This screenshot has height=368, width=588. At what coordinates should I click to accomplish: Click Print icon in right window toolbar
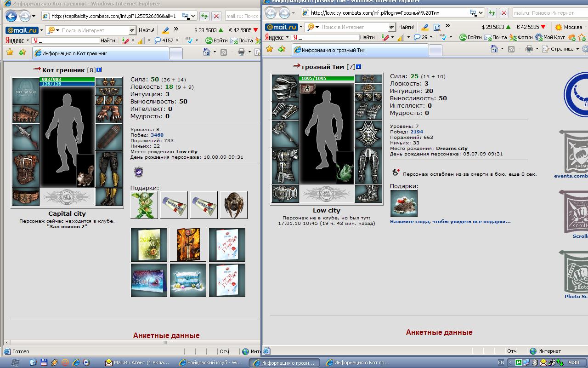point(529,49)
